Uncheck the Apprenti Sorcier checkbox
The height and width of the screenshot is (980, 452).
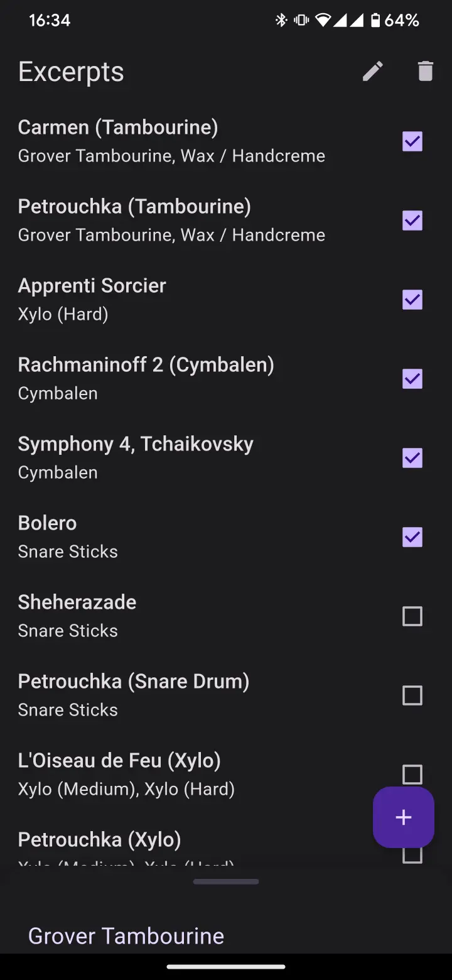click(412, 300)
